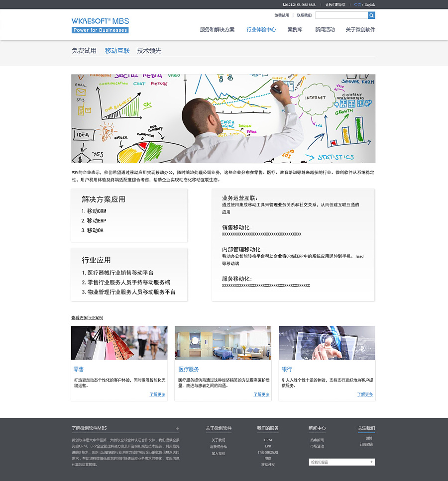Click the WICRESOFT MBS logo
448x481 pixels.
point(99,25)
